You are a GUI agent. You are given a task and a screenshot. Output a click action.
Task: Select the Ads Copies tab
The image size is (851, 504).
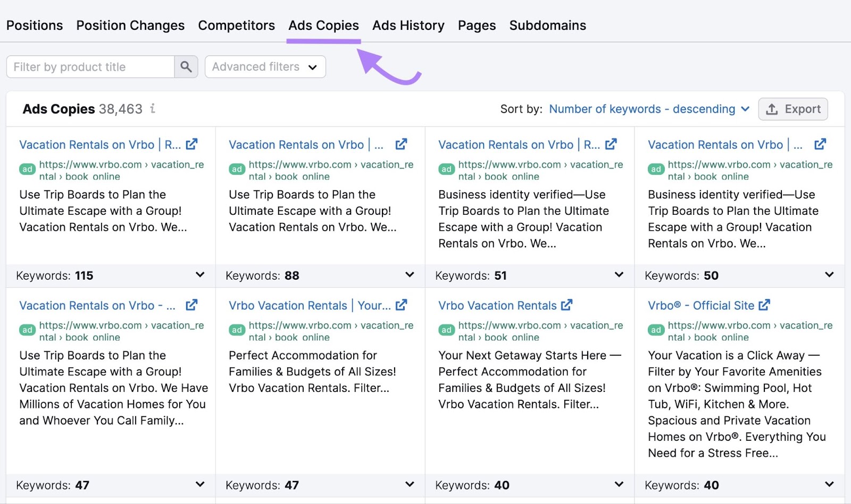(x=323, y=26)
